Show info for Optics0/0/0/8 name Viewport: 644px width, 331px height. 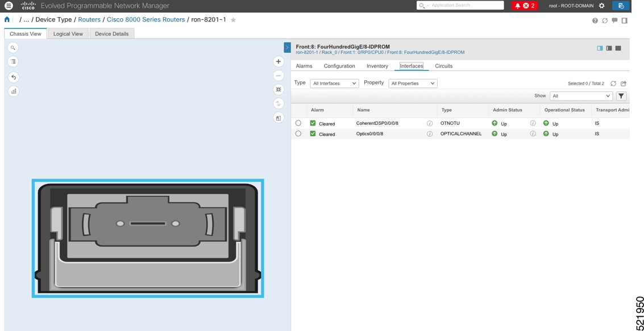pyautogui.click(x=430, y=134)
